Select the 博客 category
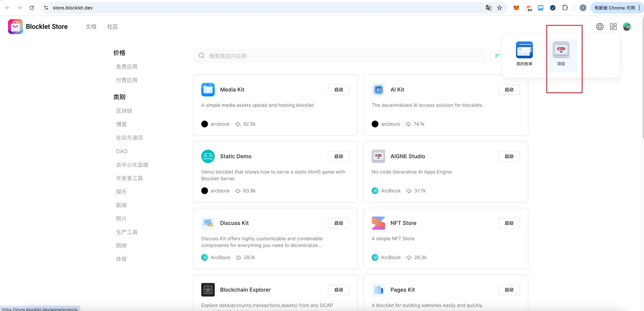644x311 pixels. tap(122, 124)
